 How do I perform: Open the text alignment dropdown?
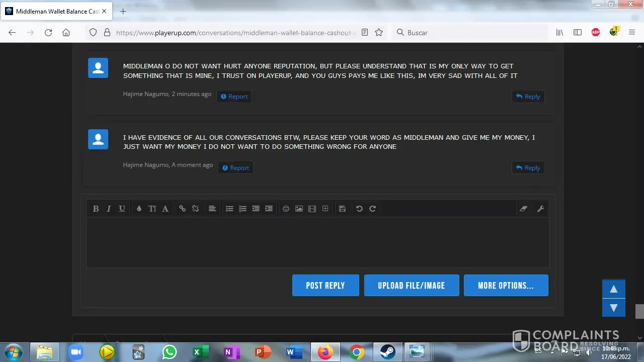click(x=212, y=209)
